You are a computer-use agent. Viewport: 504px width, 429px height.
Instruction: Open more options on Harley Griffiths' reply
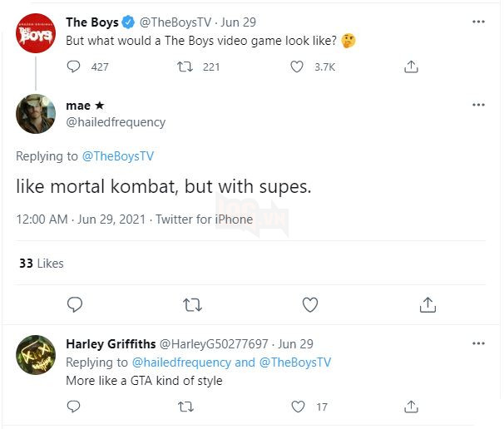tap(478, 343)
